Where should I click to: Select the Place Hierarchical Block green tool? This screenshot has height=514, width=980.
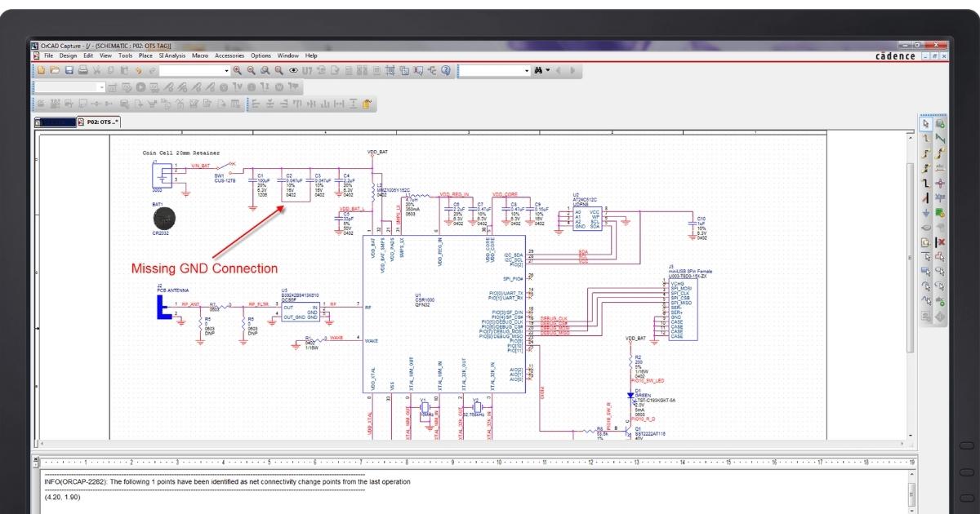click(x=940, y=212)
